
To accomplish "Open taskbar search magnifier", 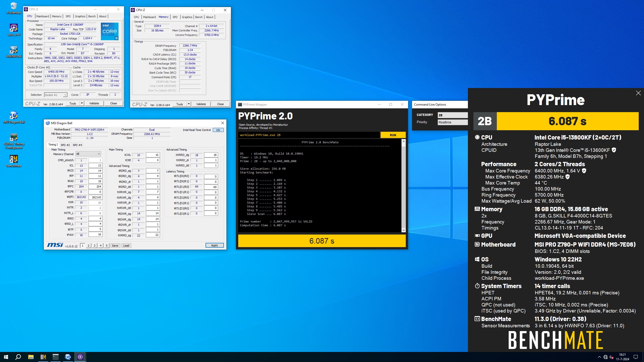I will 18,357.
